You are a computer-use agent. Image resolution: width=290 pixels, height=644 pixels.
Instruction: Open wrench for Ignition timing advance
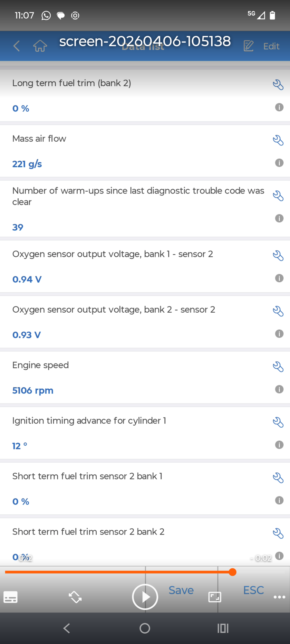coord(278,422)
